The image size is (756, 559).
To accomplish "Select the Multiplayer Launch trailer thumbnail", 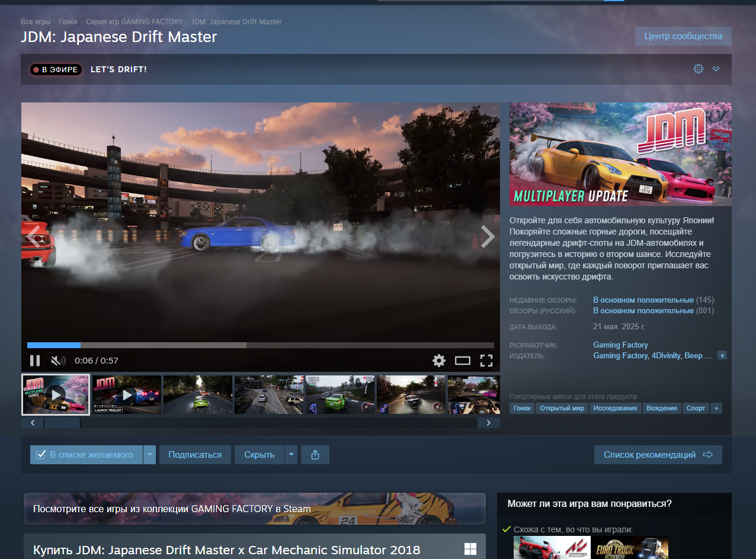I will [56, 394].
